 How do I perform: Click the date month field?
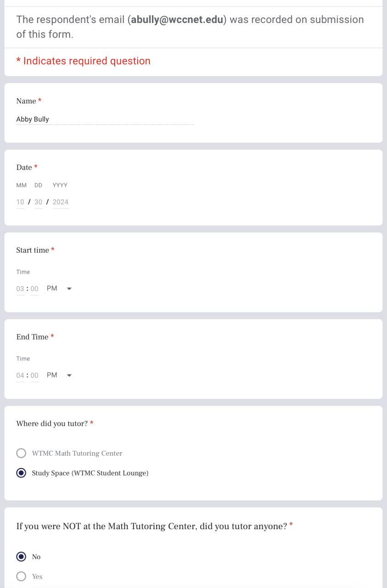(x=20, y=202)
